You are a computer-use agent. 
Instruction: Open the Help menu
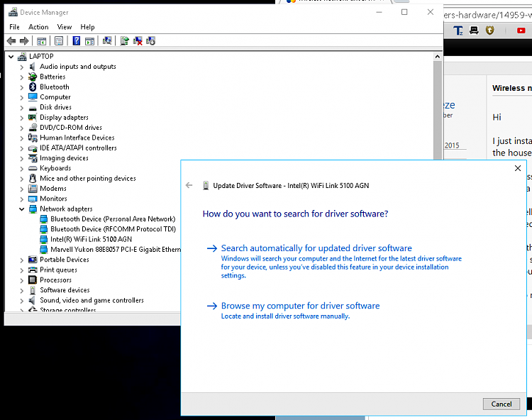coord(87,27)
